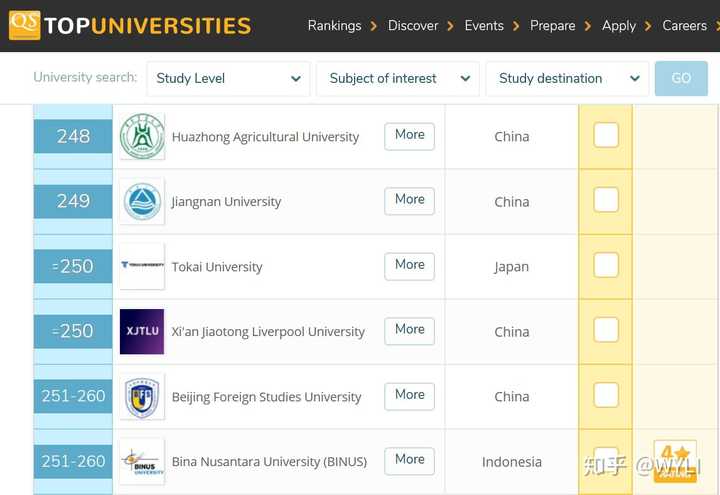Screen dimensions: 720x495
Task: Select rank cell 248
Action: coord(73,136)
